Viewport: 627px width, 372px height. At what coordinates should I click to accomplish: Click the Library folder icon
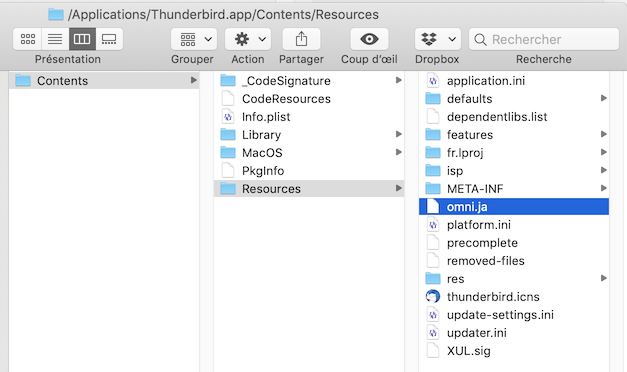(x=228, y=134)
